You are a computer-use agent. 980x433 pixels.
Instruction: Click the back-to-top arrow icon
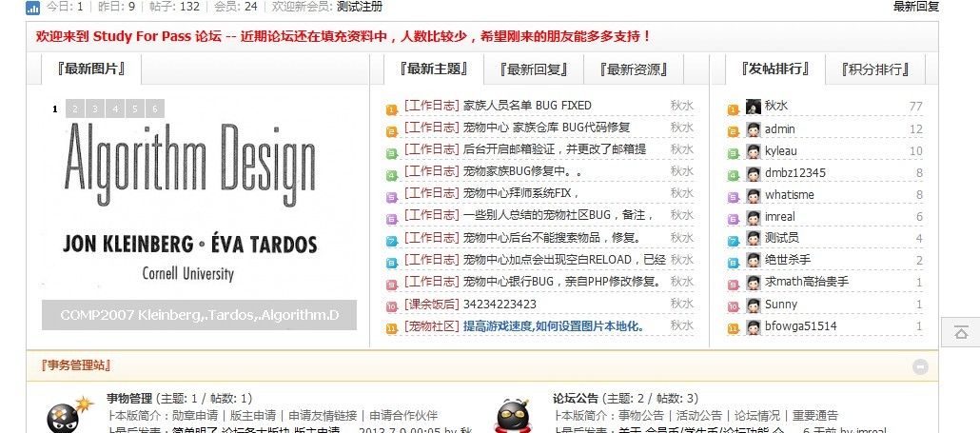[x=961, y=332]
